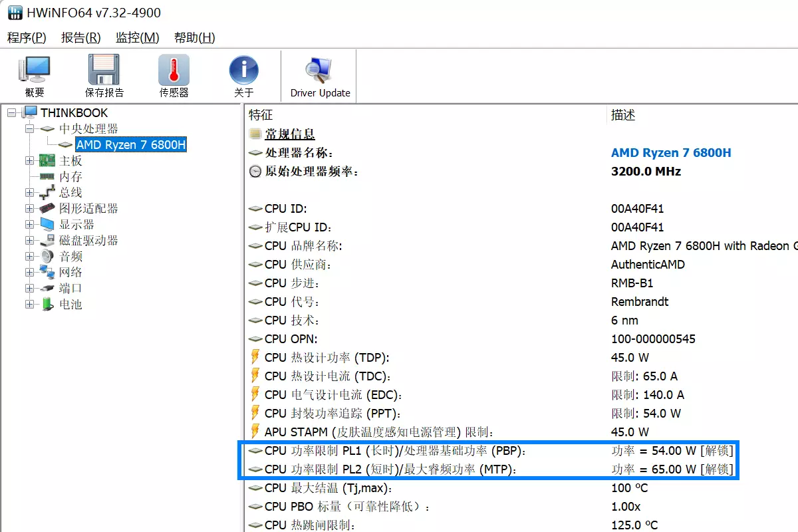798x532 pixels.
Task: Click the RMB-B1 stepping value
Action: tap(634, 283)
